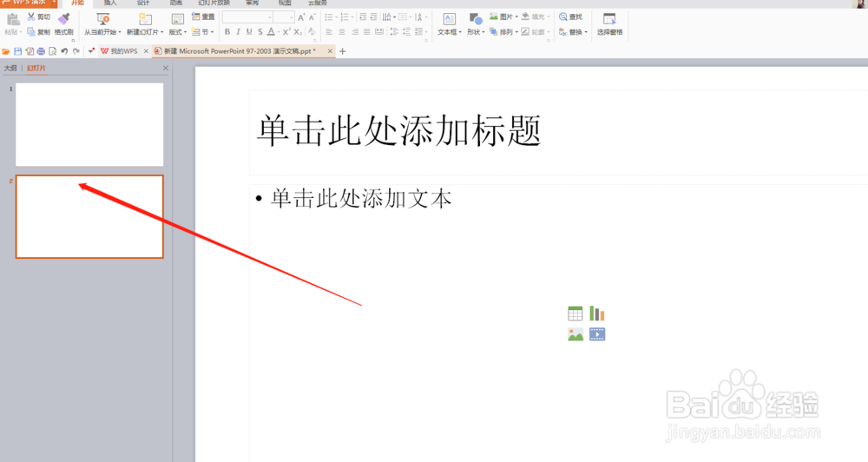868x462 pixels.
Task: Click the Save floppy disk icon
Action: (x=17, y=51)
